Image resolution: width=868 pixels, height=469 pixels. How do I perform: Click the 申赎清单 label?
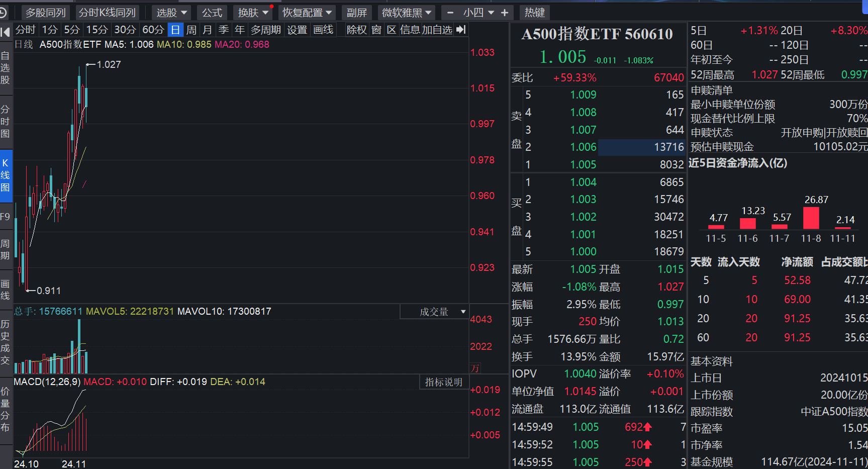pos(711,90)
